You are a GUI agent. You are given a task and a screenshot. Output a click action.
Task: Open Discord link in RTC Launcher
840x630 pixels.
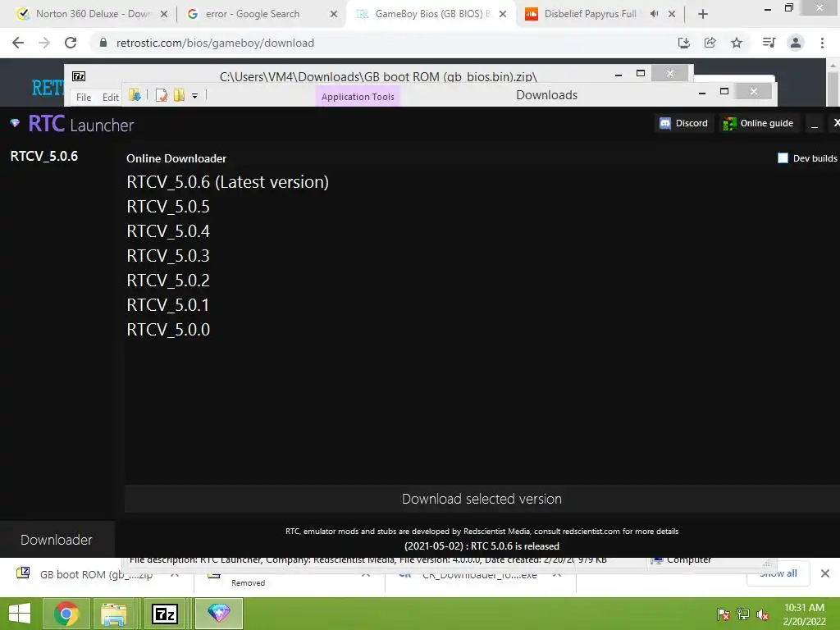pyautogui.click(x=683, y=123)
